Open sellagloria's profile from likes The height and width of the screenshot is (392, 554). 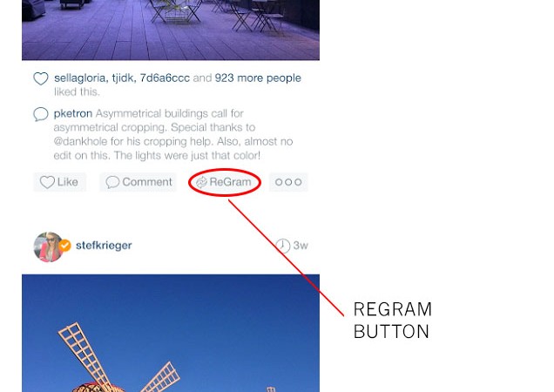click(x=79, y=78)
